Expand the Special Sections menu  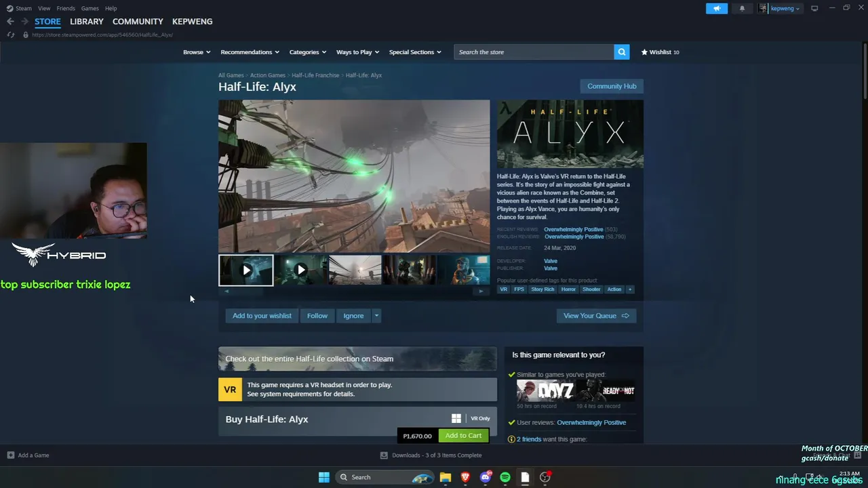point(415,52)
